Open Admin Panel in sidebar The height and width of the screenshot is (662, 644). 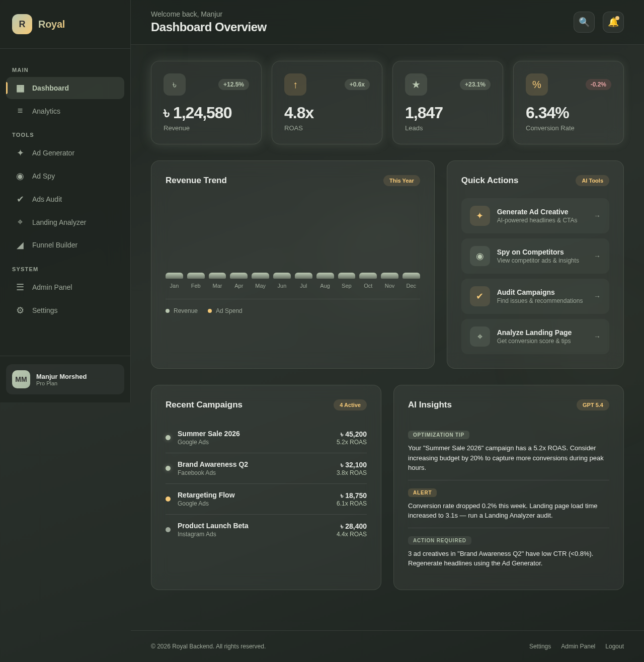65,287
